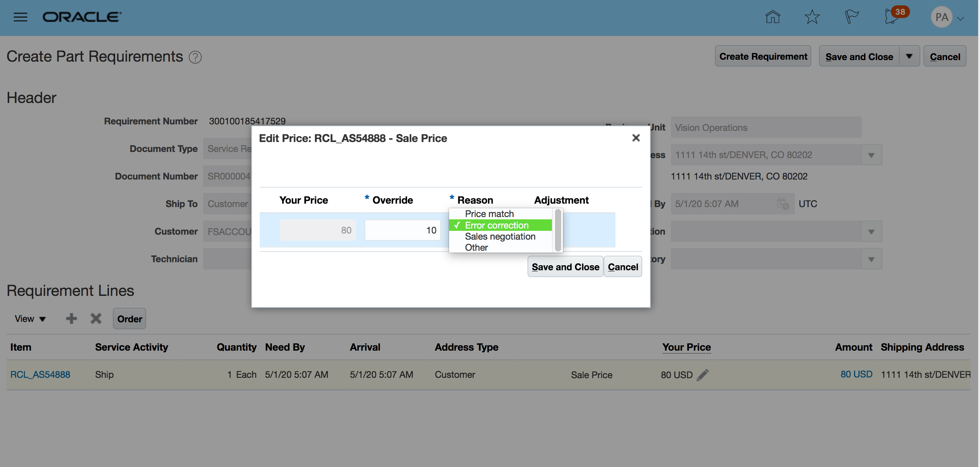Click the help question mark icon
The image size is (980, 467).
point(195,57)
